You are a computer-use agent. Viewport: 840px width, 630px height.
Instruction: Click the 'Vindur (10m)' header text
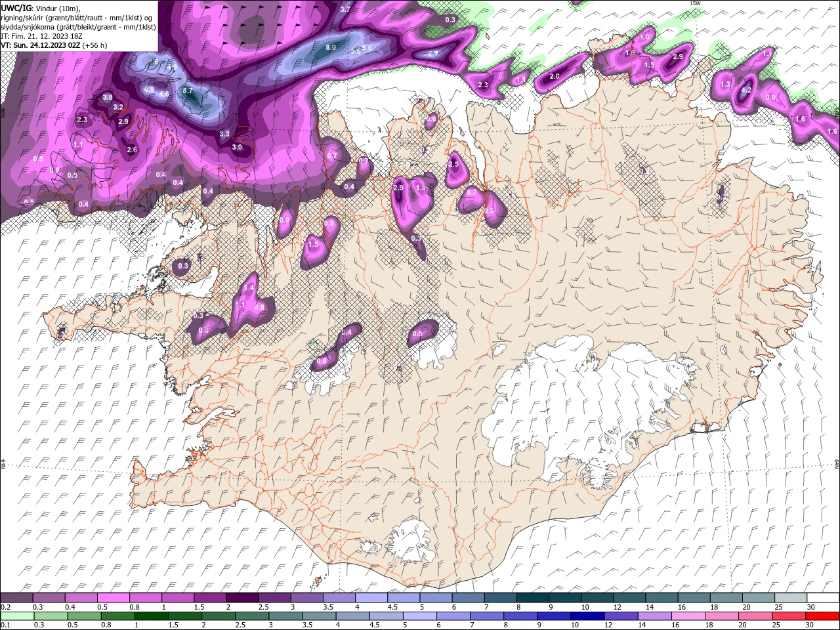click(x=58, y=8)
